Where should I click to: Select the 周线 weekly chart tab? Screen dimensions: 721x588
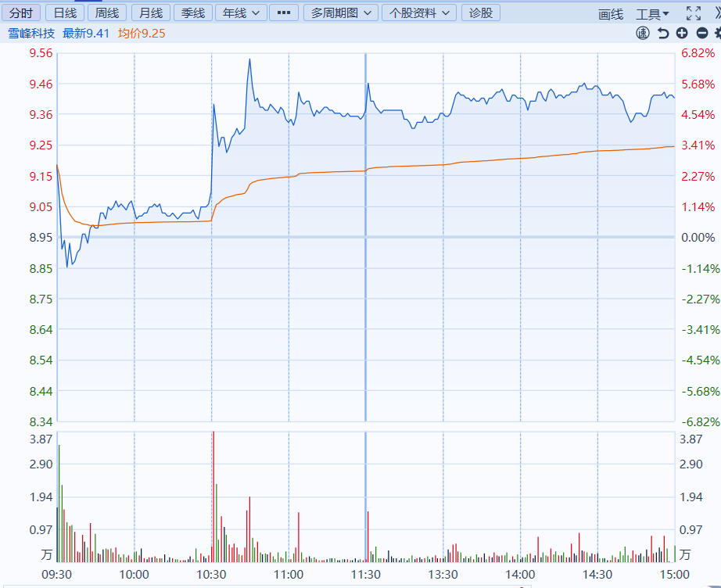pyautogui.click(x=107, y=13)
